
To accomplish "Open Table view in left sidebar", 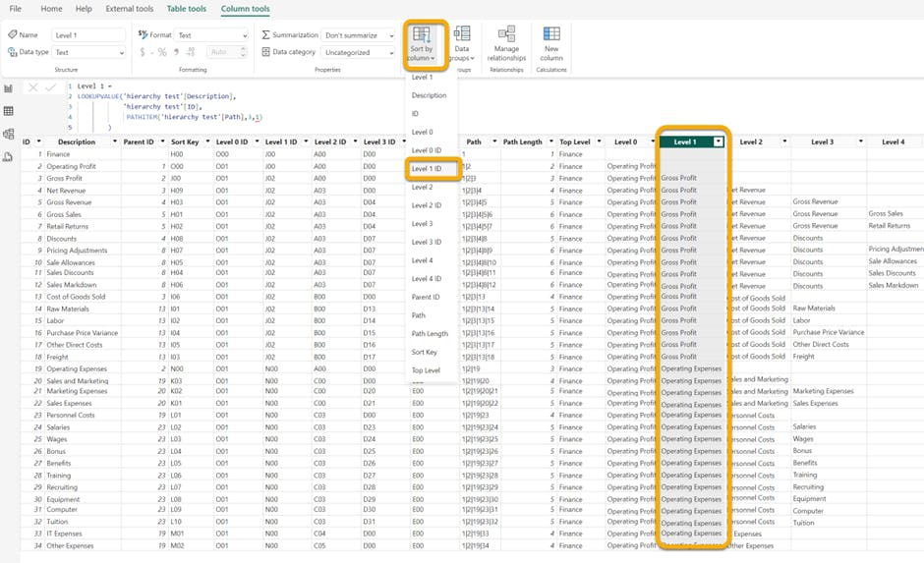I will [9, 112].
